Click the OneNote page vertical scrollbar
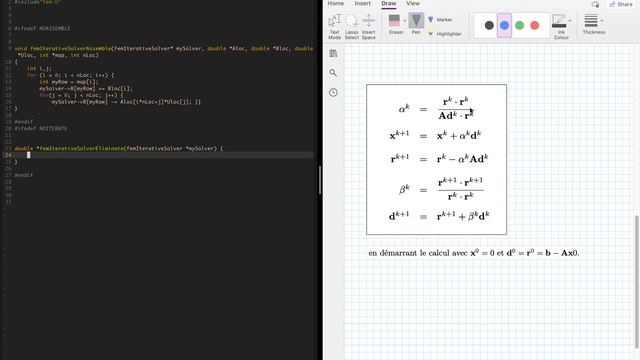 637,282
